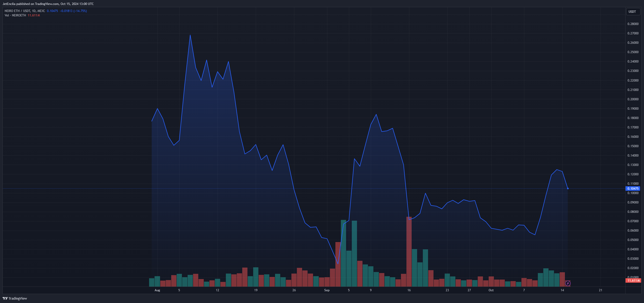The height and width of the screenshot is (303, 644).
Task: Click the −0.01813 (−14.75%) change value
Action: pyautogui.click(x=73, y=11)
